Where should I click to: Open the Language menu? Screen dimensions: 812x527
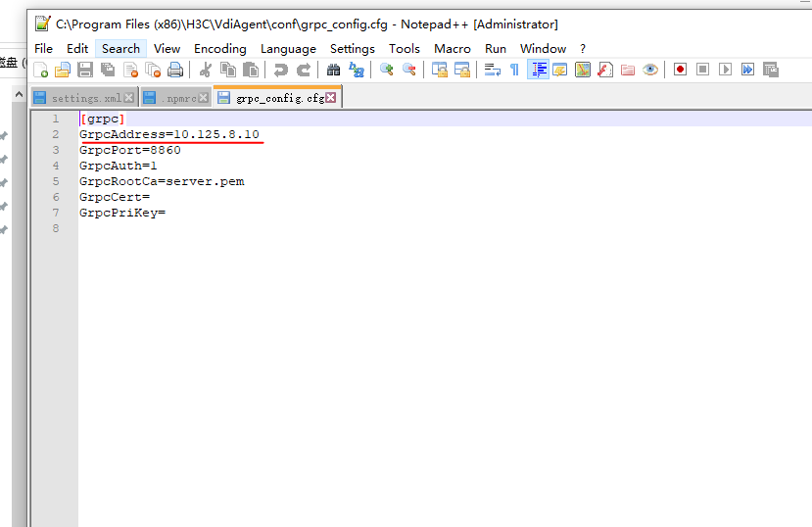click(288, 49)
